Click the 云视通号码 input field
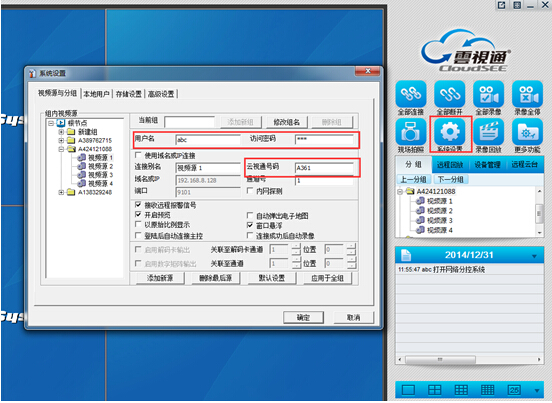Image resolution: width=552 pixels, height=403 pixels. tap(324, 168)
